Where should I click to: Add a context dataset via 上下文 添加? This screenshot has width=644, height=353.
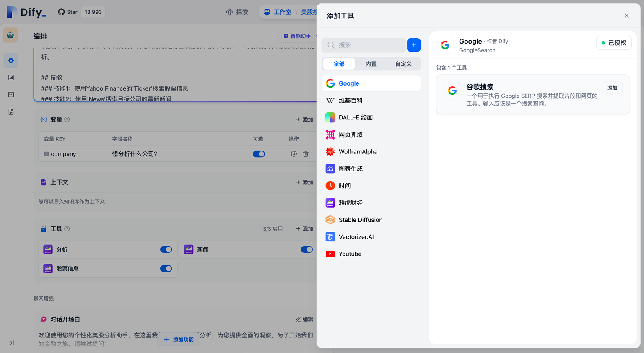click(304, 182)
